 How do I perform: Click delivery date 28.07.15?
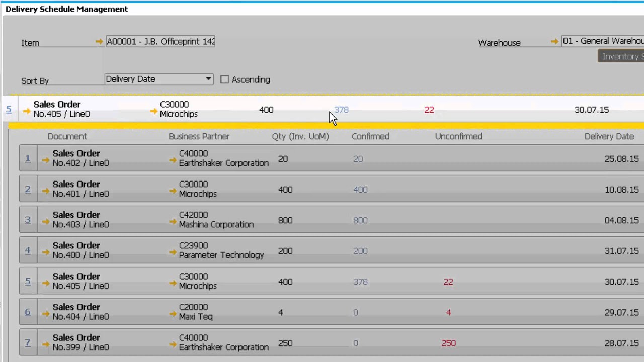click(621, 343)
